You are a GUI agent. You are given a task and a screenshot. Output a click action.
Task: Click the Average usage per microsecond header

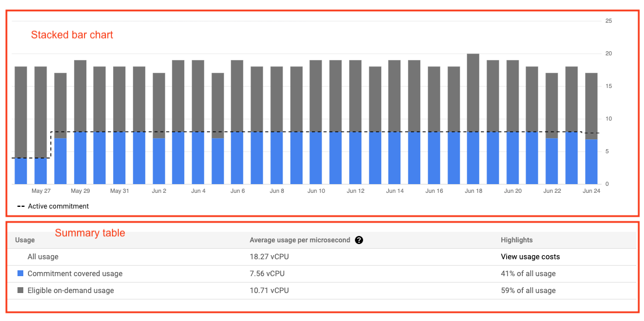coord(300,240)
